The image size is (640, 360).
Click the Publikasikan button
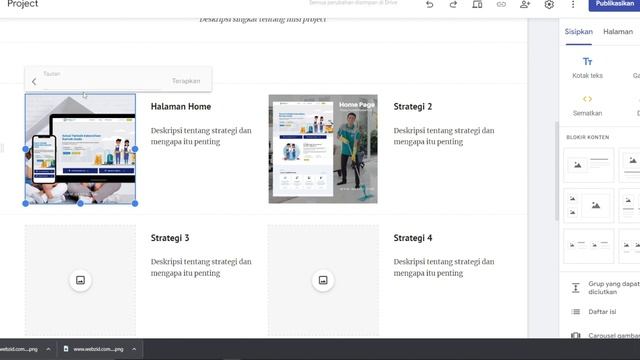coord(614,4)
